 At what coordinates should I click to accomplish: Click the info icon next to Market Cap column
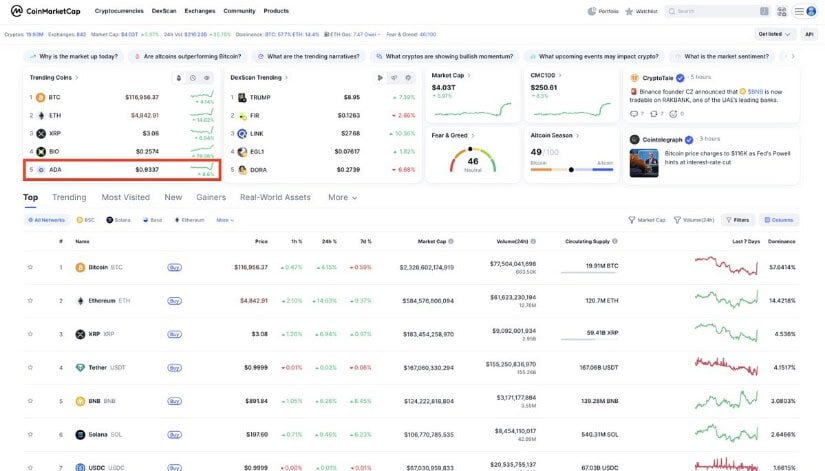click(x=451, y=242)
